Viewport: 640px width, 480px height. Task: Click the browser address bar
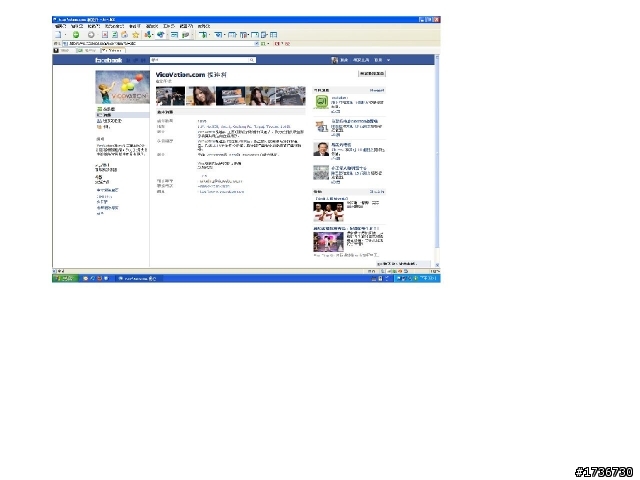point(158,43)
